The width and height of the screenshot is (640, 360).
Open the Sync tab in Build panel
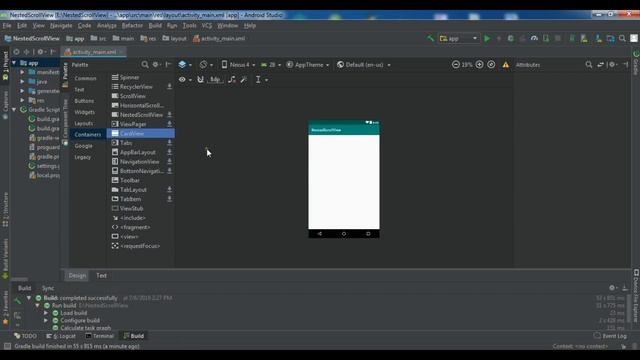coord(48,288)
